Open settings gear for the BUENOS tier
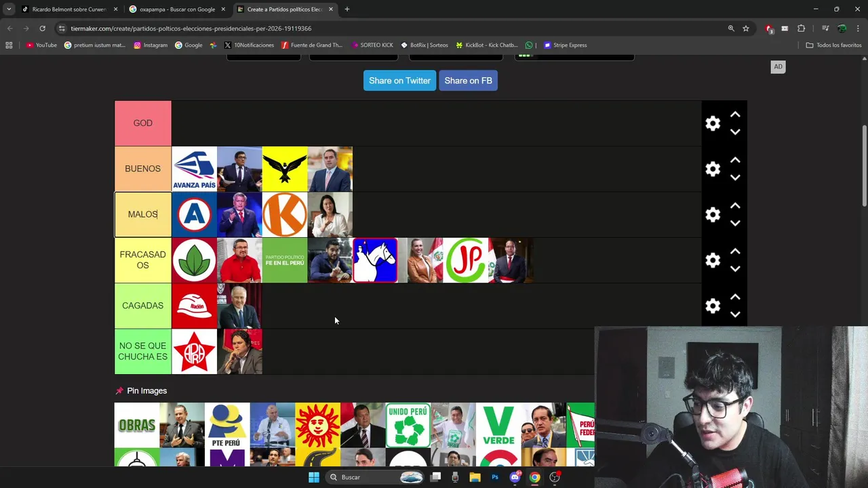 [x=713, y=169]
